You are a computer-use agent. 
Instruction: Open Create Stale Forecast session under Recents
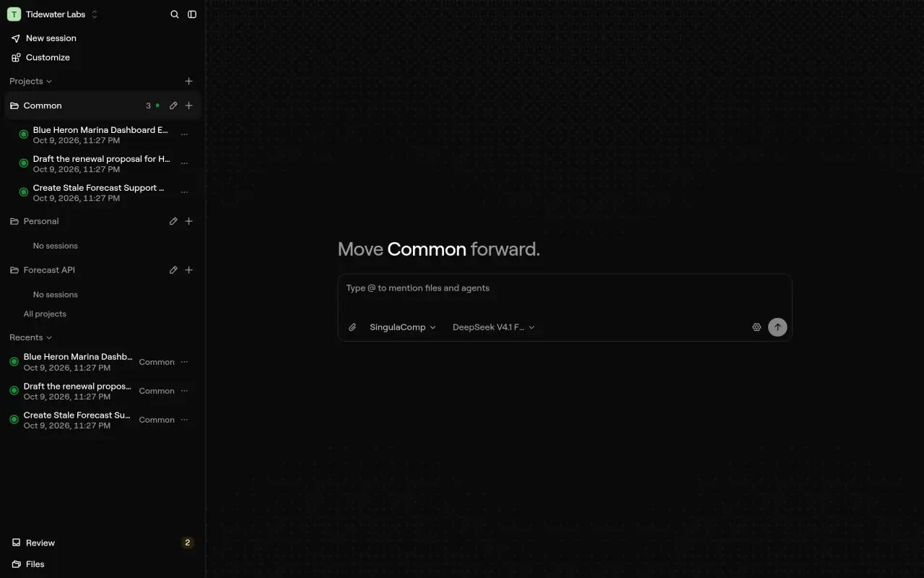pos(78,420)
